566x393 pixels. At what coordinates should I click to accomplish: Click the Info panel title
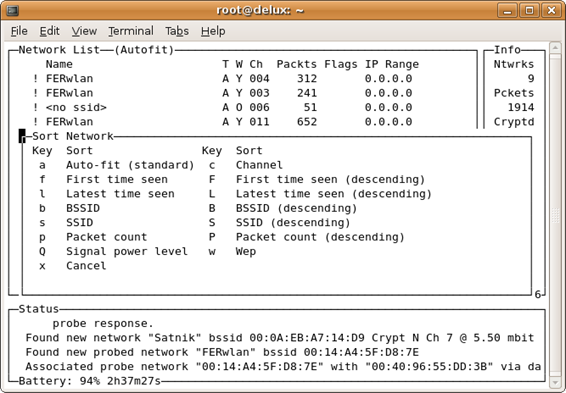point(507,49)
